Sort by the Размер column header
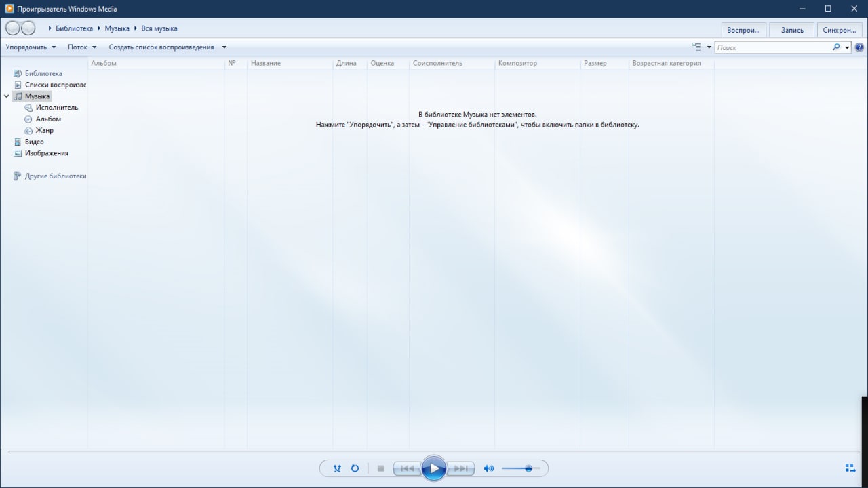This screenshot has height=488, width=868. [x=604, y=63]
